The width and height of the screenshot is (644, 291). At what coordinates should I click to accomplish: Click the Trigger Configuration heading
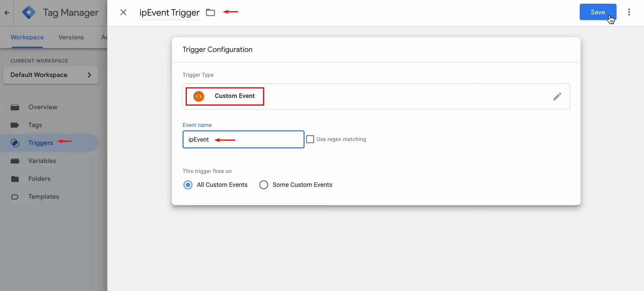click(x=217, y=50)
